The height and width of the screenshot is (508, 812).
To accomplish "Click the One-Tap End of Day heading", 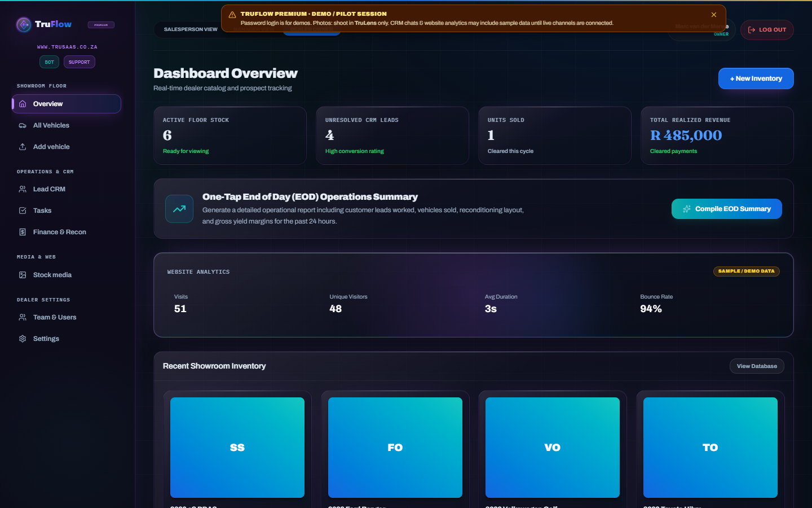I will coord(310,197).
